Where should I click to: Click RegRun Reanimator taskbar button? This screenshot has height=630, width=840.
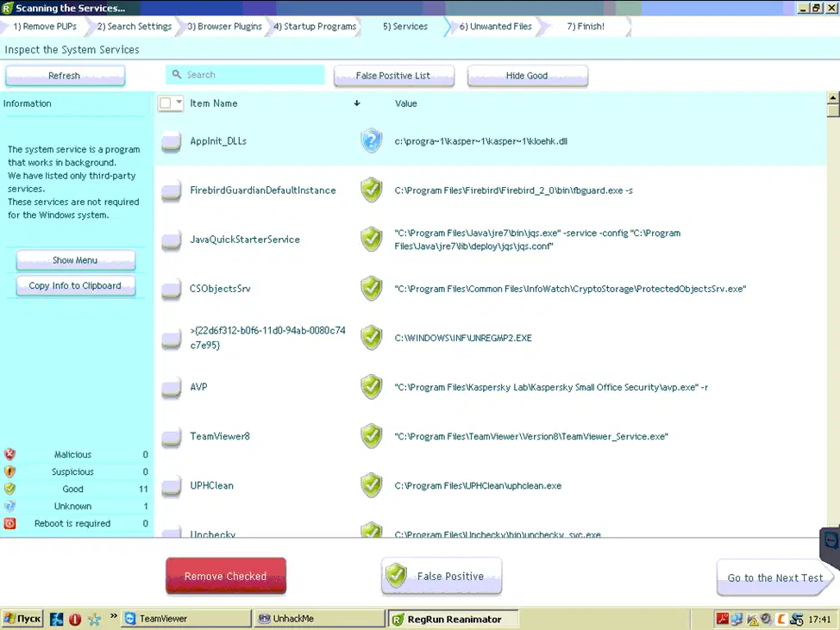453,619
